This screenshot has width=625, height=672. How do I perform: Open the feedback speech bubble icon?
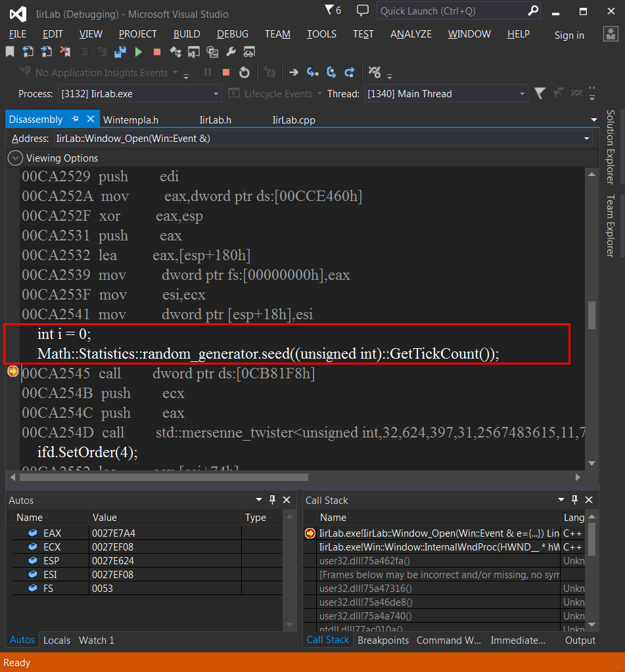(363, 11)
